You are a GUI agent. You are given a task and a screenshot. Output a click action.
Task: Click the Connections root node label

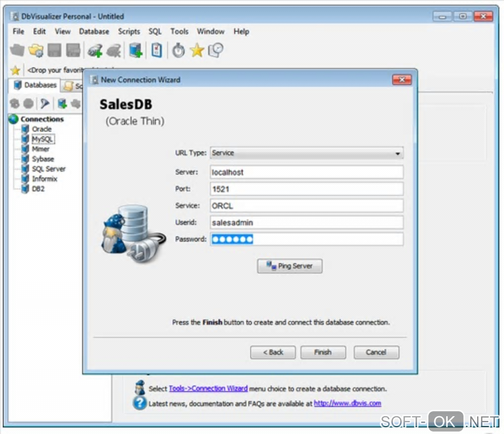pos(42,119)
